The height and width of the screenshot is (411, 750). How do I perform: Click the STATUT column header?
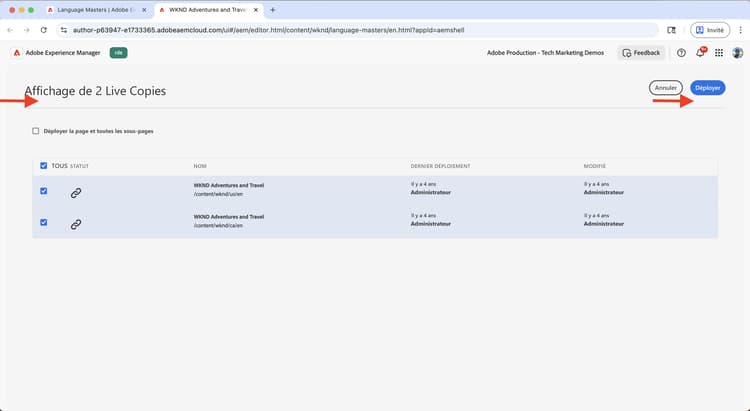[79, 166]
